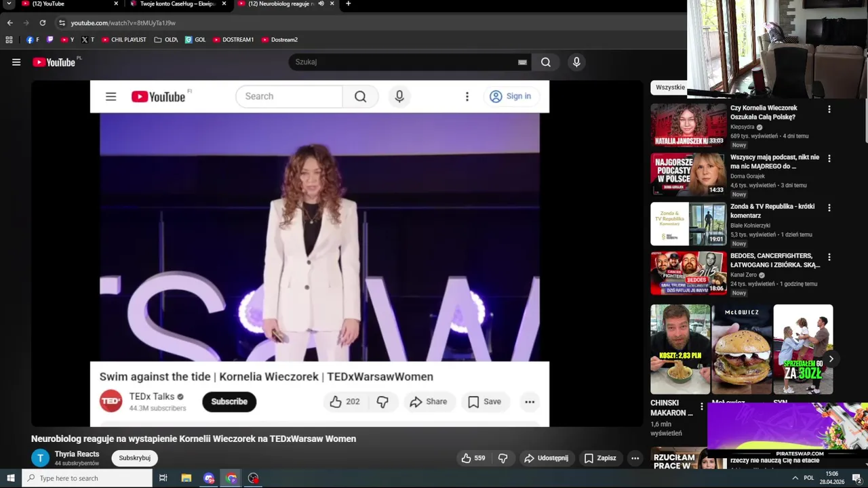Image resolution: width=868 pixels, height=488 pixels.
Task: Open the Thyria Reacts channel avatar
Action: coord(41,458)
